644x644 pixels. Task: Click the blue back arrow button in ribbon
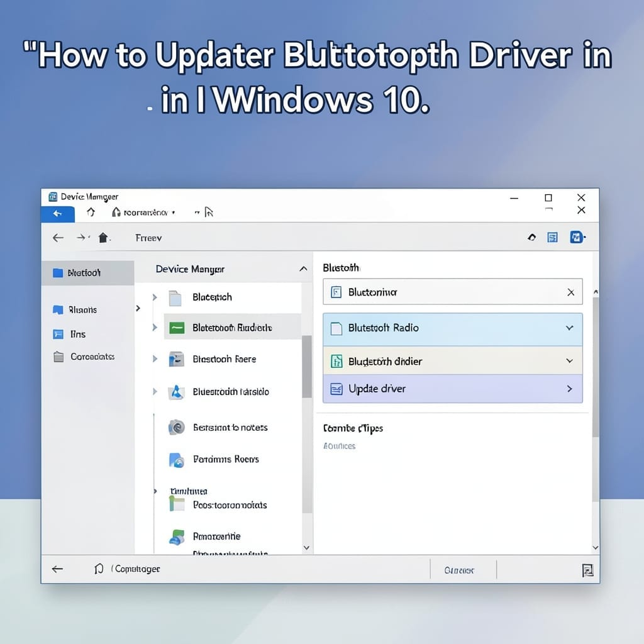[x=57, y=214]
